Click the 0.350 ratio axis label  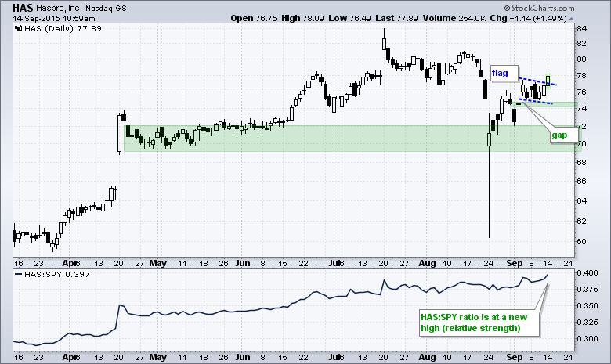click(587, 305)
